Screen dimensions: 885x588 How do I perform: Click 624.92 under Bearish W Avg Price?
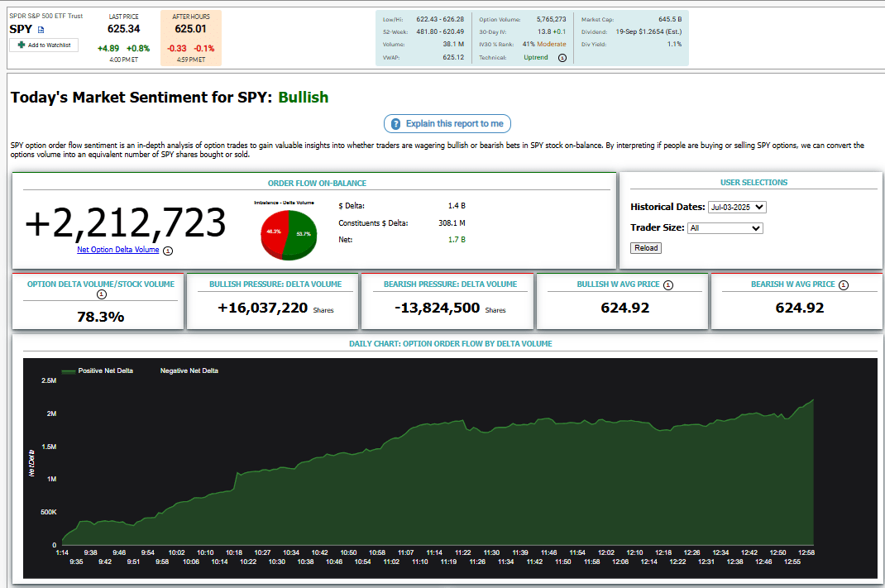pos(800,308)
